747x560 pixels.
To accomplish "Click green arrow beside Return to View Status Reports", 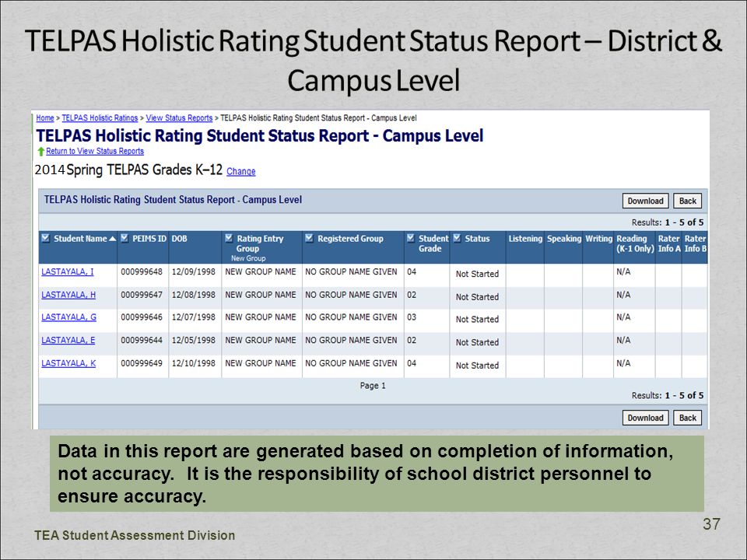I will (x=41, y=152).
